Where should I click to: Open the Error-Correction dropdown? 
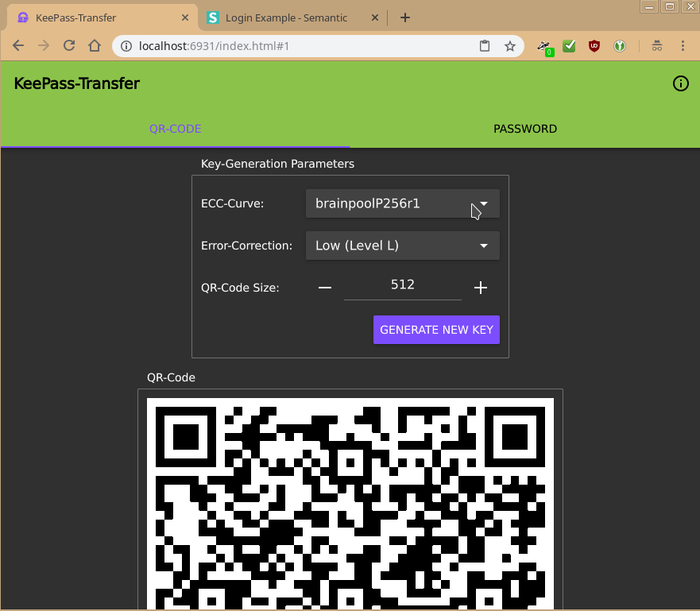(x=403, y=246)
